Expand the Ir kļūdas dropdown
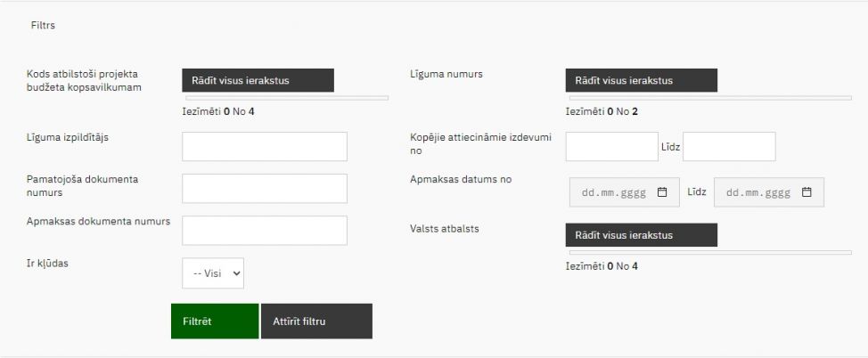868x358 pixels. pyautogui.click(x=213, y=273)
